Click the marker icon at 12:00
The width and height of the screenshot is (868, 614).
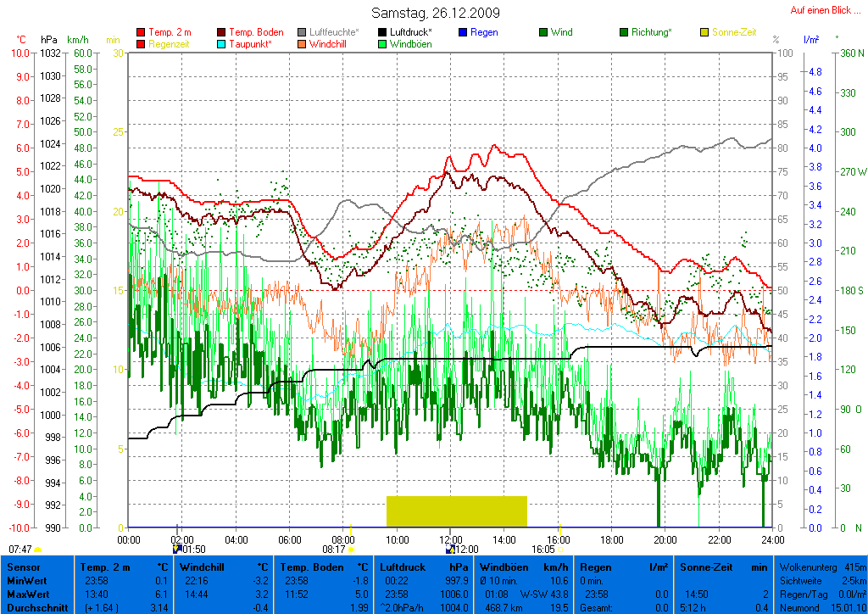click(450, 550)
